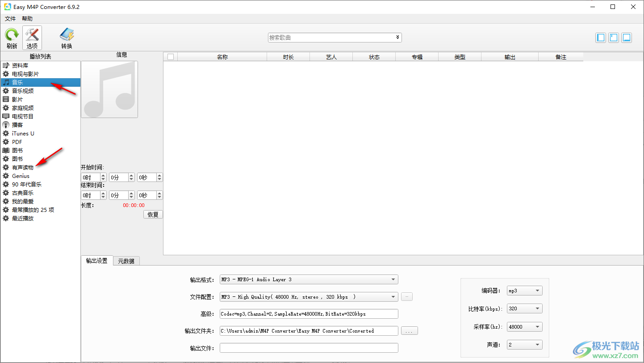Image resolution: width=644 pixels, height=363 pixels.
Task: Click film strip icon of 影片
Action: click(x=6, y=99)
